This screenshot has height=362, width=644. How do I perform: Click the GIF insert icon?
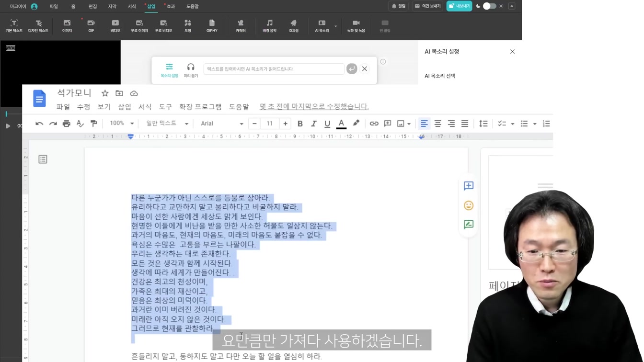(x=91, y=26)
